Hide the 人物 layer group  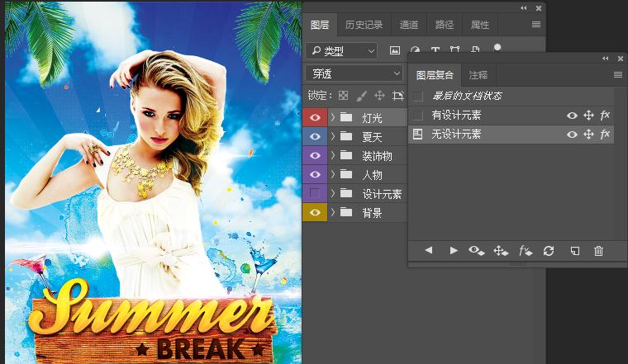point(315,174)
